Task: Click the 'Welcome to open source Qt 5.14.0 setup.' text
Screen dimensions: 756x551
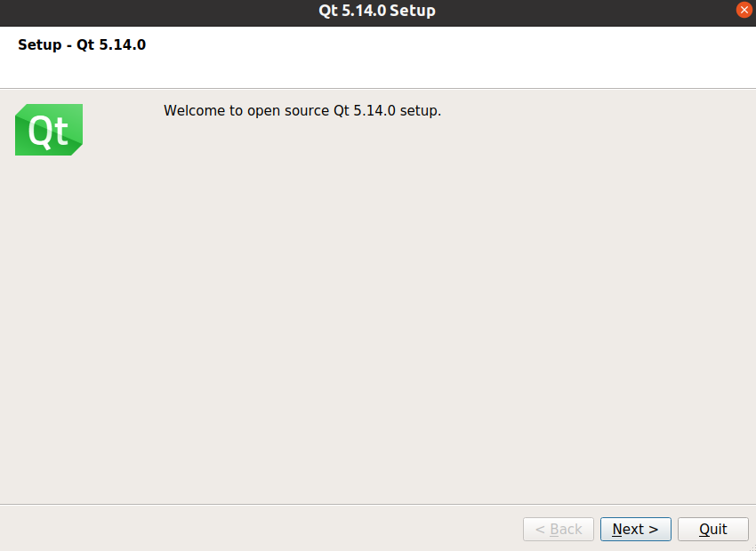Action: [x=302, y=111]
